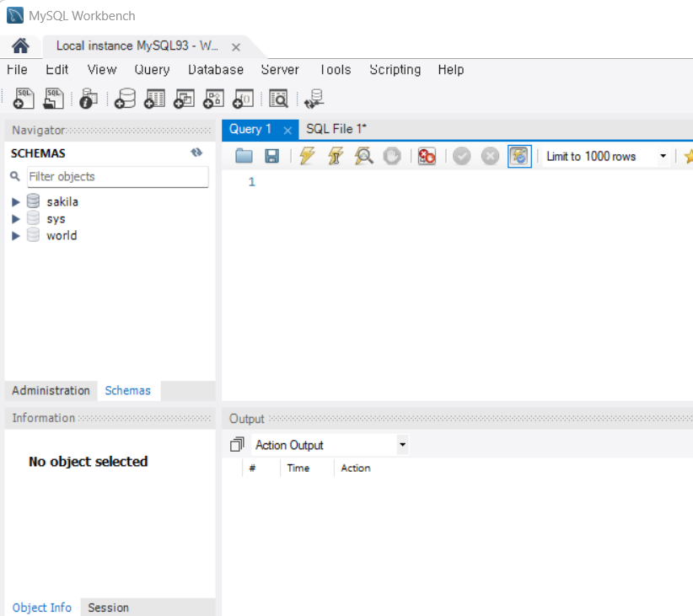Create a new view in active schema
Image resolution: width=693 pixels, height=616 pixels.
coord(184,98)
